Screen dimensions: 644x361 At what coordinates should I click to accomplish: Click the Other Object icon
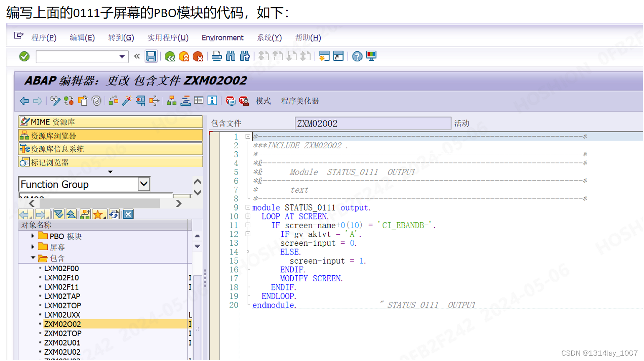pos(83,101)
